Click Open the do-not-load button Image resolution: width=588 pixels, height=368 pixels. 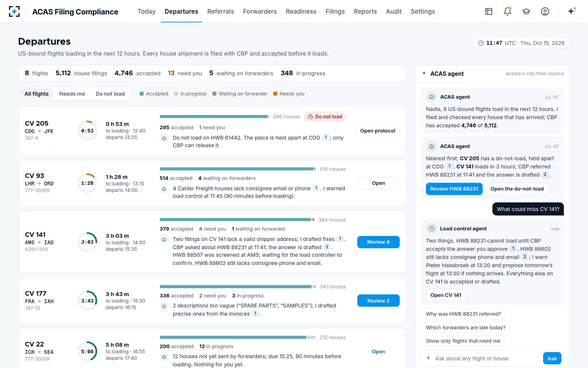[x=517, y=189]
